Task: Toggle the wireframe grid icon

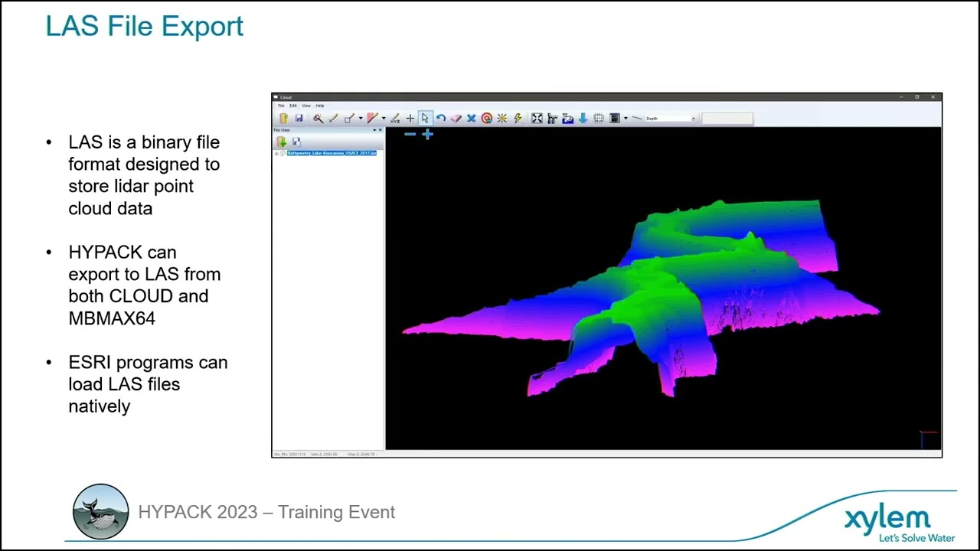Action: coord(599,118)
